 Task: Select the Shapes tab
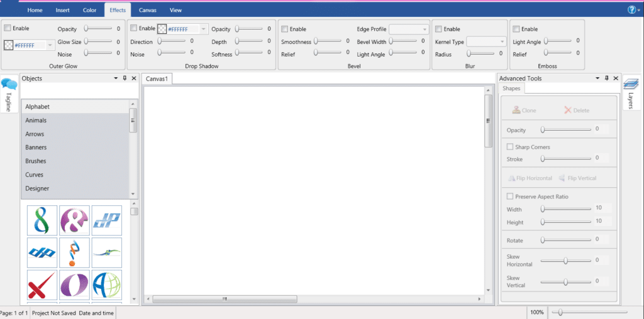[511, 88]
